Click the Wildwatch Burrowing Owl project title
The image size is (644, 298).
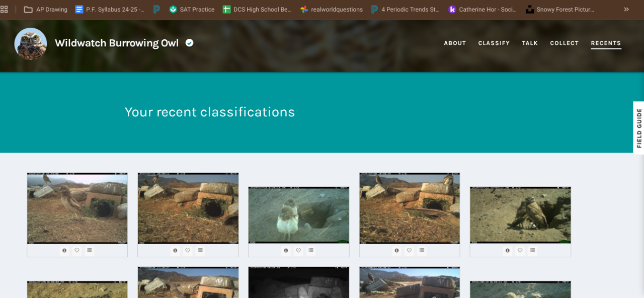(117, 43)
